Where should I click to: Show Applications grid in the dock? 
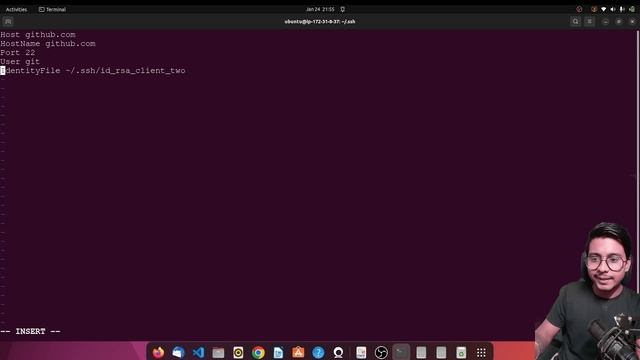pos(481,352)
